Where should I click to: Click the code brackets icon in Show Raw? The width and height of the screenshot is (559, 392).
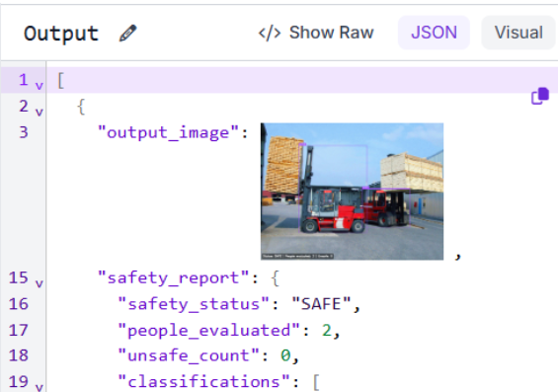coord(270,34)
